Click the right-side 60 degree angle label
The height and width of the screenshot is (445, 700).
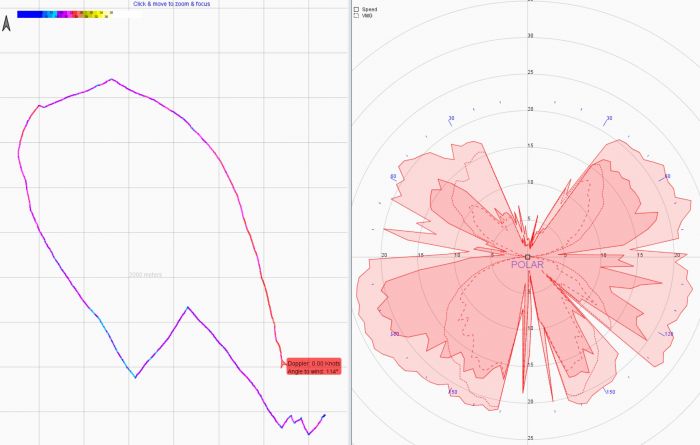(667, 176)
